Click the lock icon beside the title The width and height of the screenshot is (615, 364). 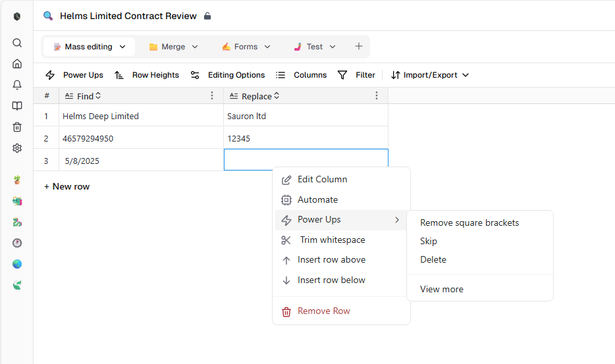coord(207,16)
